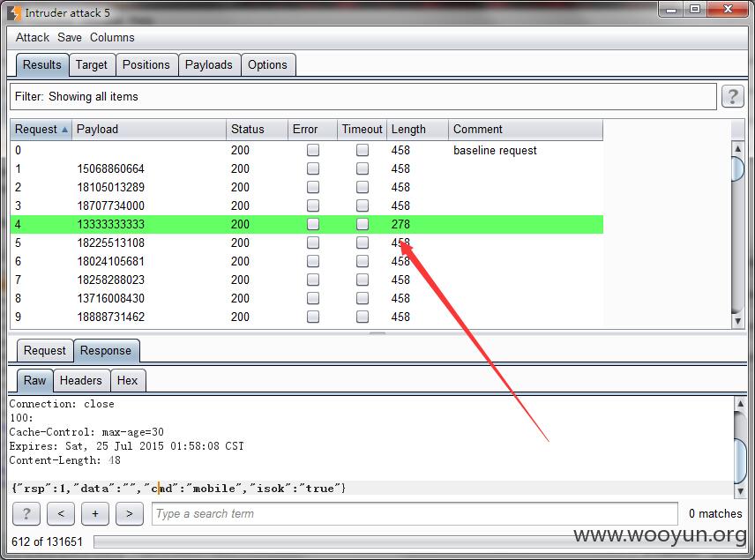Select highlighted row with payload 13333333333

pos(307,224)
